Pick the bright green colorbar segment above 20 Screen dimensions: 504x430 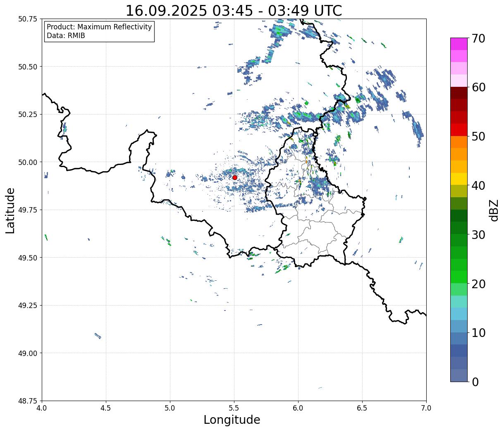point(459,277)
